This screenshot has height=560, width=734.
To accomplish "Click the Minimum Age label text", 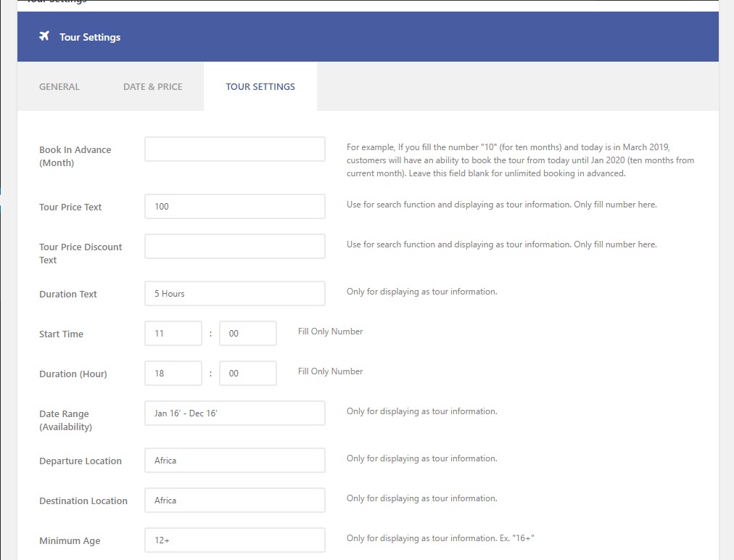I will pos(70,541).
